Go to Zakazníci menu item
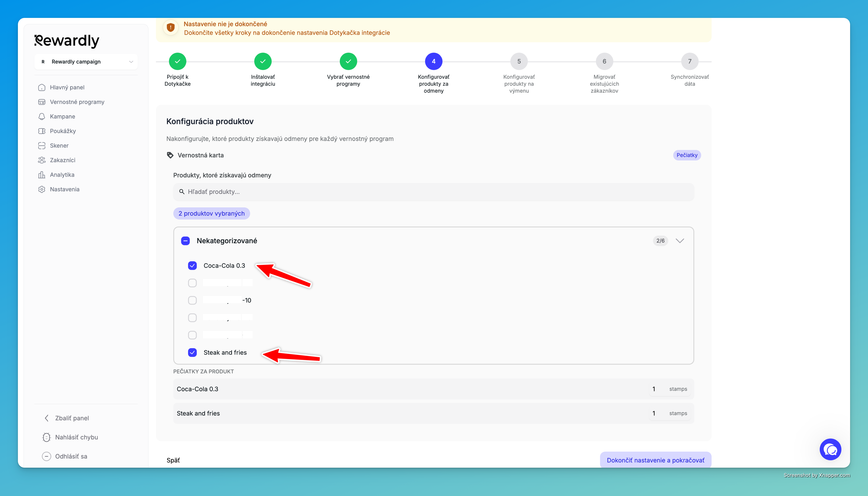This screenshot has width=868, height=496. [x=63, y=160]
